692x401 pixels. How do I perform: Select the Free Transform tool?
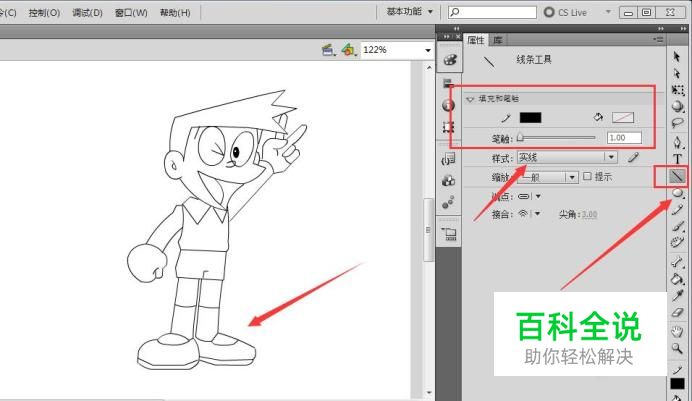tap(677, 90)
